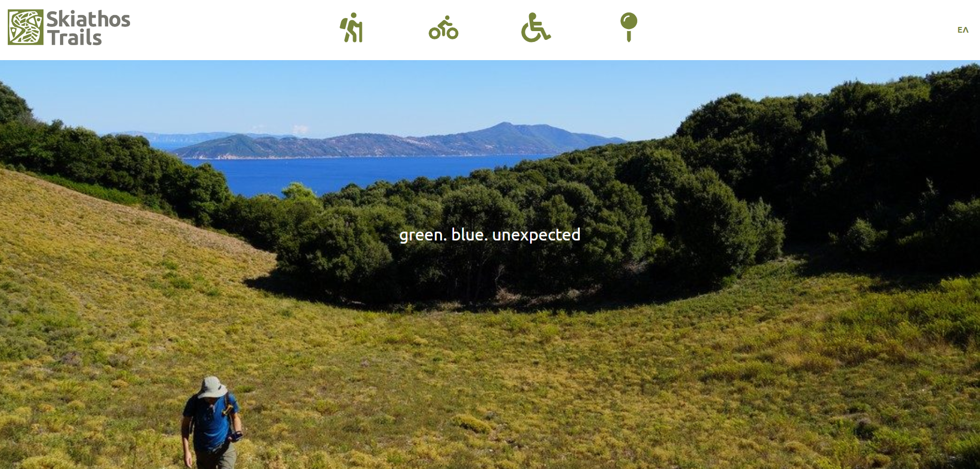
Task: Open the cycling routes bicycle icon
Action: 444,27
